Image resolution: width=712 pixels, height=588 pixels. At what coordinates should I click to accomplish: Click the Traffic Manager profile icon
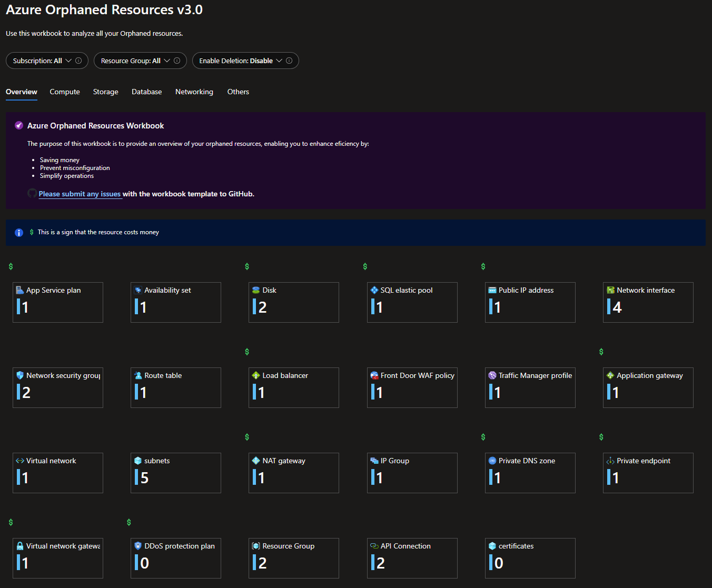(x=492, y=375)
